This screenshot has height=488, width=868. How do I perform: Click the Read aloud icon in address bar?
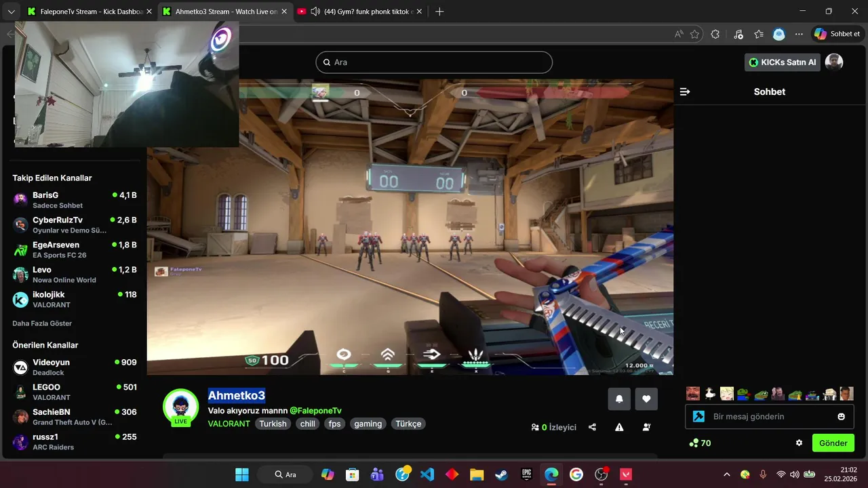[x=679, y=34]
